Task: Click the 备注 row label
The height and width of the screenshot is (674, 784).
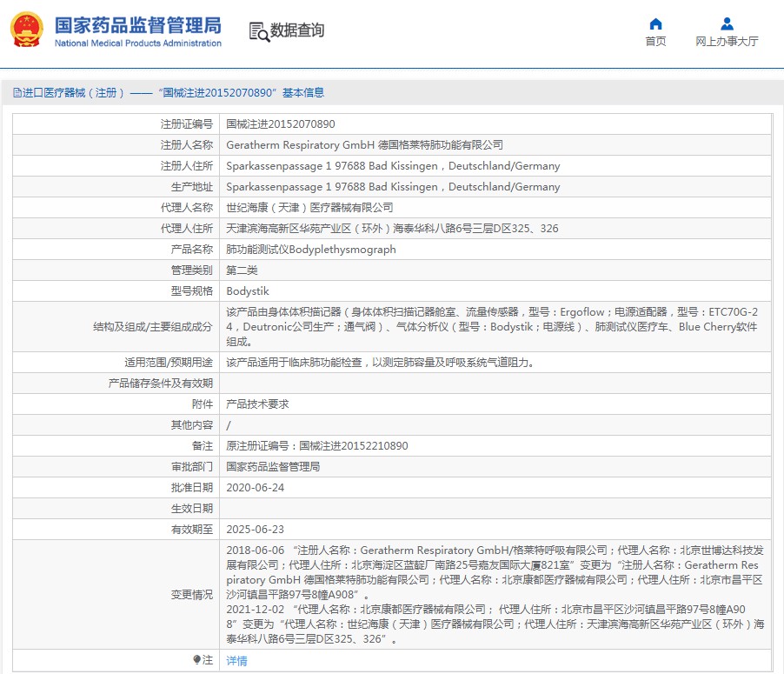Action: 203,446
